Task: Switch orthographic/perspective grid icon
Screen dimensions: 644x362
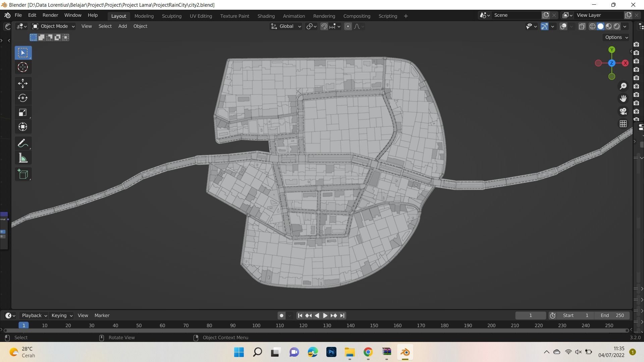Action: click(623, 124)
